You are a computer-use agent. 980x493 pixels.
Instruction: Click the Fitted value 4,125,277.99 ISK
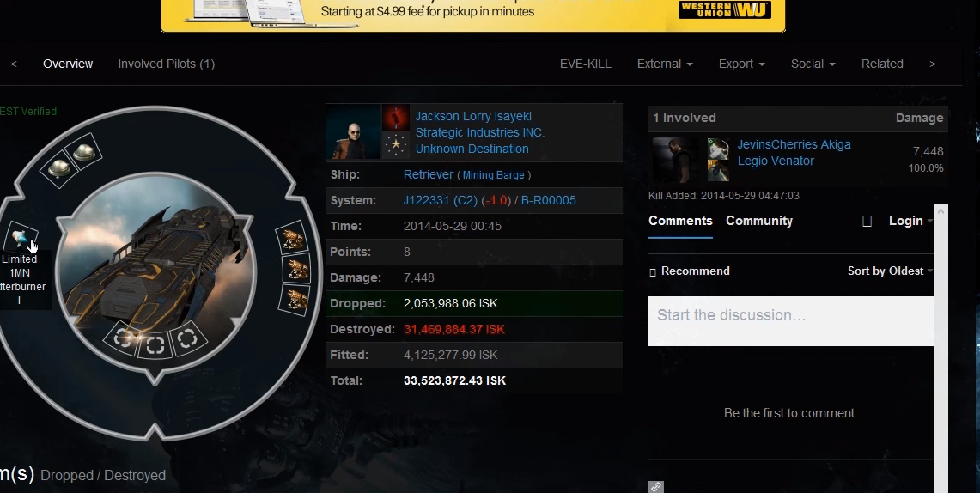[451, 355]
